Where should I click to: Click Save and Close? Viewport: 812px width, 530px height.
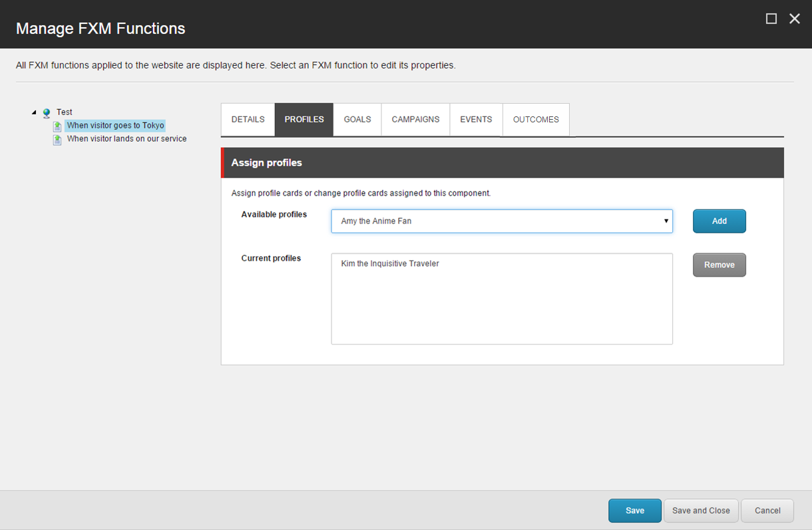coord(701,510)
